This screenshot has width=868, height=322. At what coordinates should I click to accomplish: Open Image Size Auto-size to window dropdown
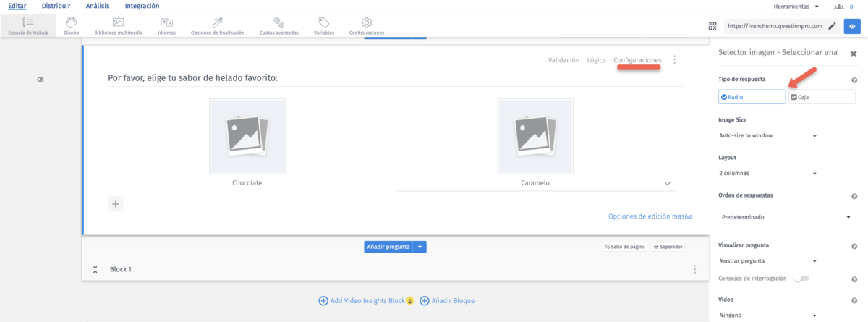[767, 135]
